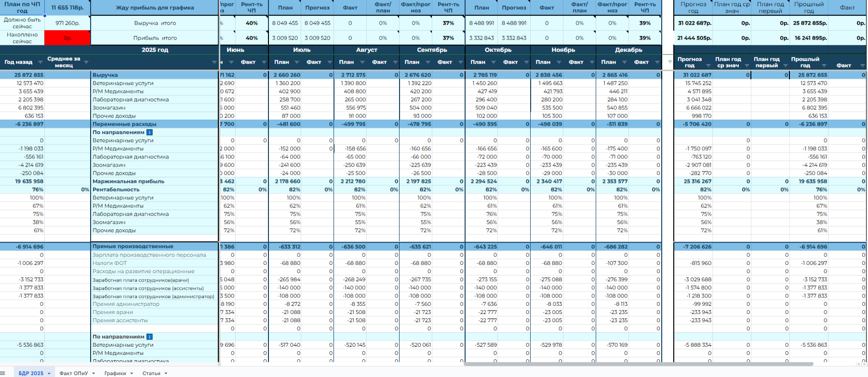Open filter on Июль Факт column
The width and height of the screenshot is (868, 377).
(330, 62)
